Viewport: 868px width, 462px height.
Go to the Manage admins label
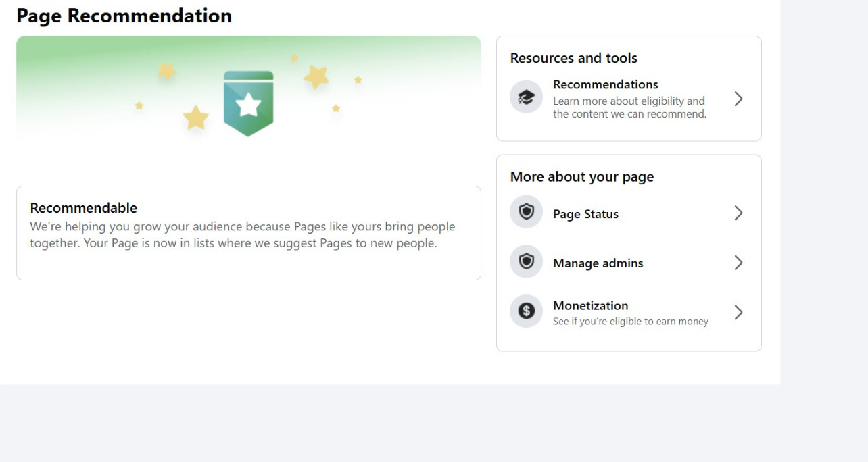598,263
